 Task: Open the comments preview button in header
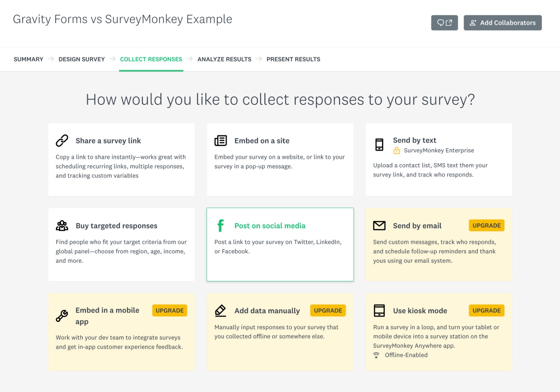[x=444, y=23]
